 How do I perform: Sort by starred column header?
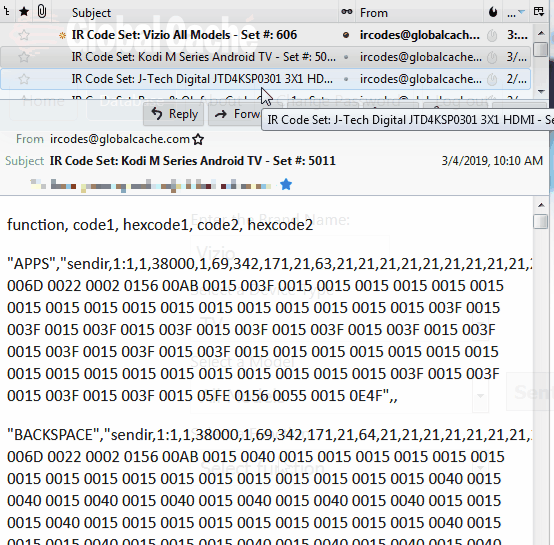pyautogui.click(x=24, y=12)
